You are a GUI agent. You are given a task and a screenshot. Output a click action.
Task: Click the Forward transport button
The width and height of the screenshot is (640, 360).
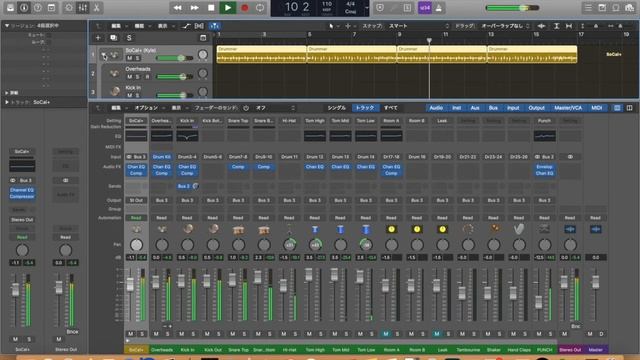coord(194,7)
